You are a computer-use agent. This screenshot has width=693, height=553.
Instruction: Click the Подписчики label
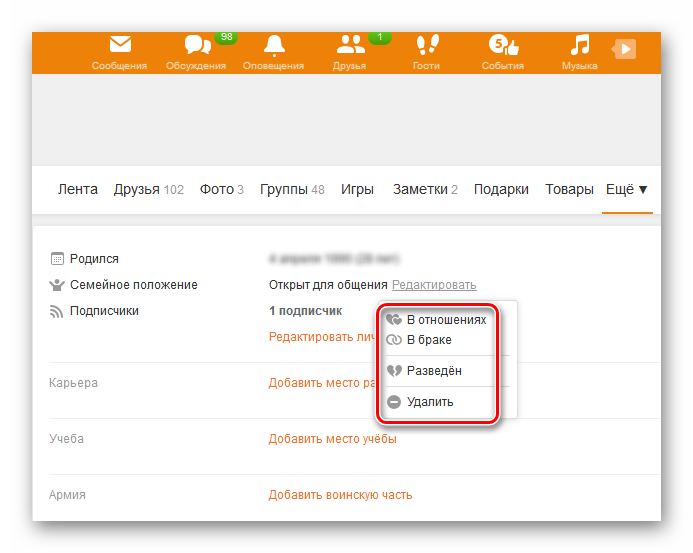(104, 311)
